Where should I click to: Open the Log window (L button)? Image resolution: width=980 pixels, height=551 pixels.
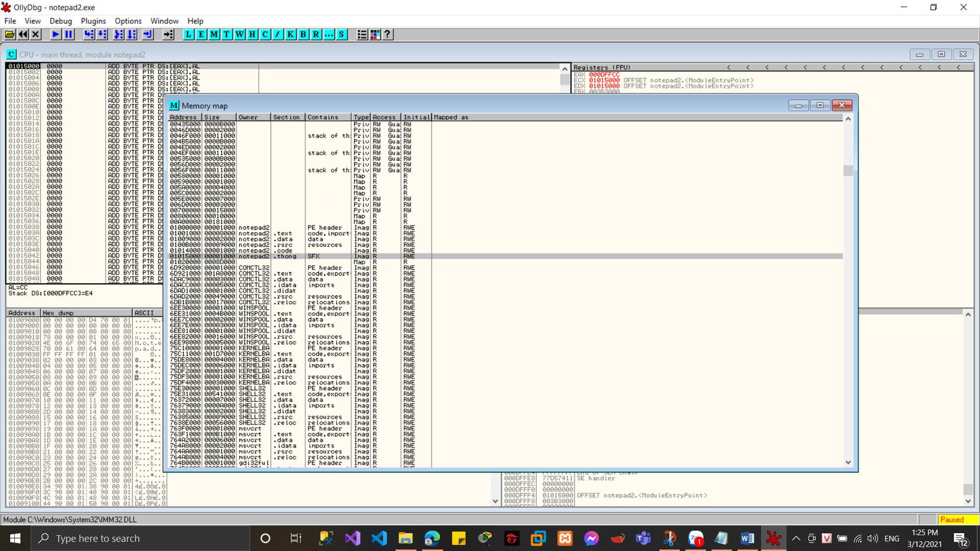(x=188, y=34)
